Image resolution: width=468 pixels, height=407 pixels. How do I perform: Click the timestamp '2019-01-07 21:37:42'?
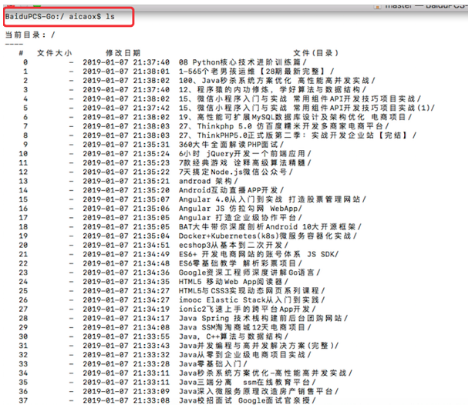click(x=126, y=108)
